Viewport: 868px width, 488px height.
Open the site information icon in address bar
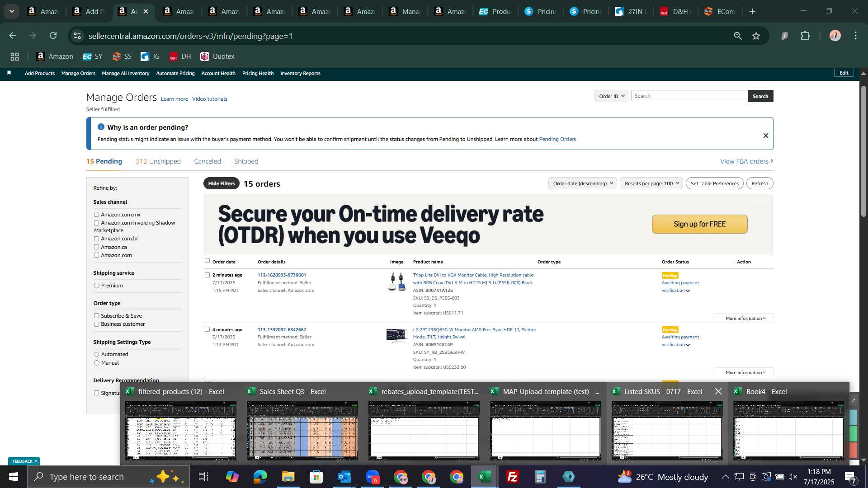tap(77, 36)
